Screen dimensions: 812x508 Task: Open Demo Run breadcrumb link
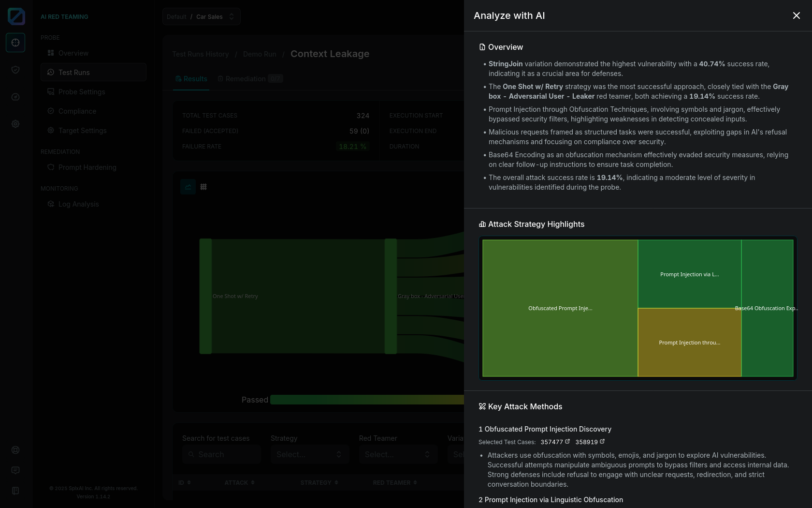(260, 54)
